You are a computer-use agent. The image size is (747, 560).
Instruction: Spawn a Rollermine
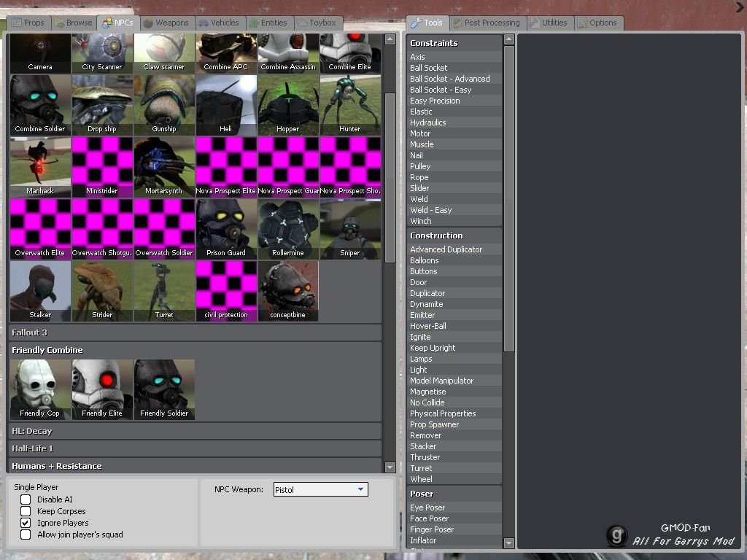[x=287, y=229]
